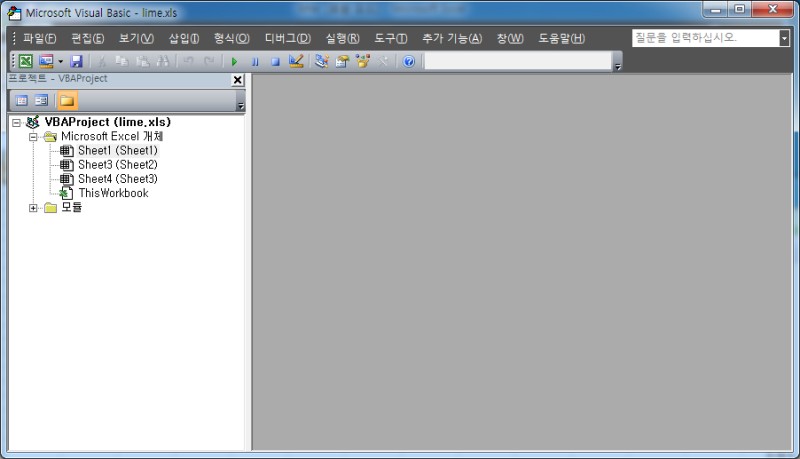Open the 도구(T) menu

pyautogui.click(x=391, y=38)
